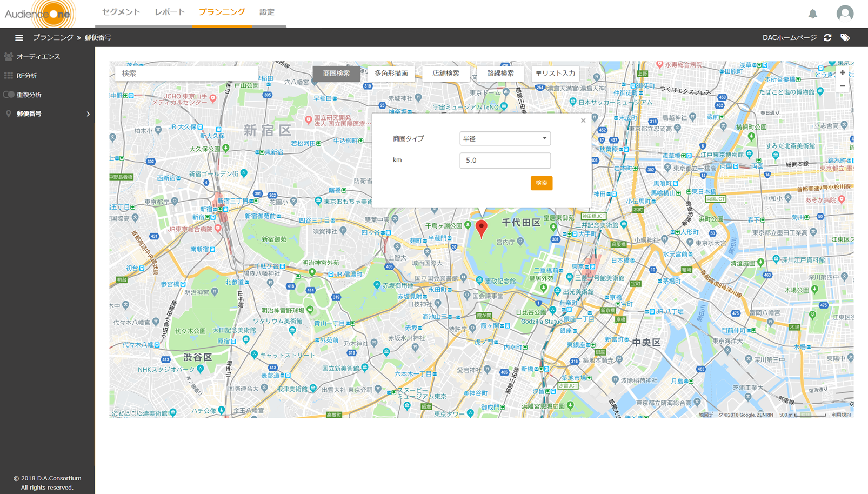
Task: Zoom in with the map plus control
Action: point(843,72)
